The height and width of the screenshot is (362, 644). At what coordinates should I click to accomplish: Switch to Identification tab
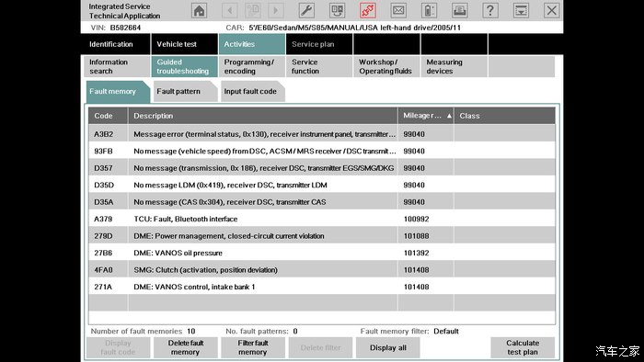(116, 44)
